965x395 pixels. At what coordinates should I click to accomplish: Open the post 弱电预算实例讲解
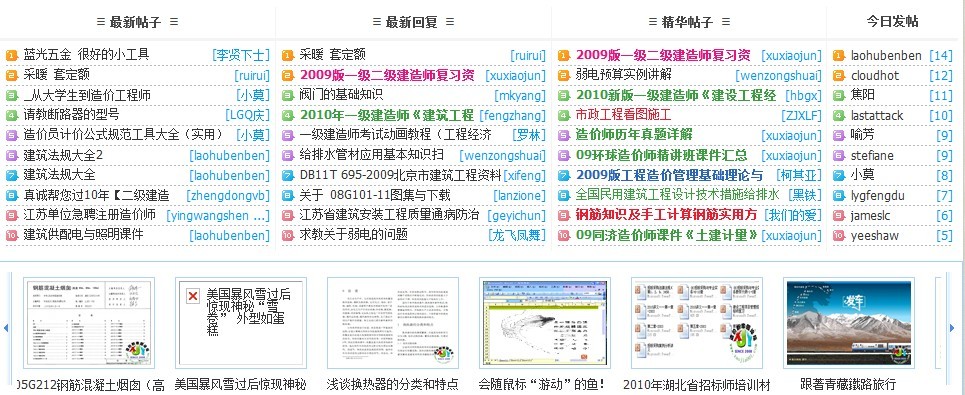click(x=623, y=75)
